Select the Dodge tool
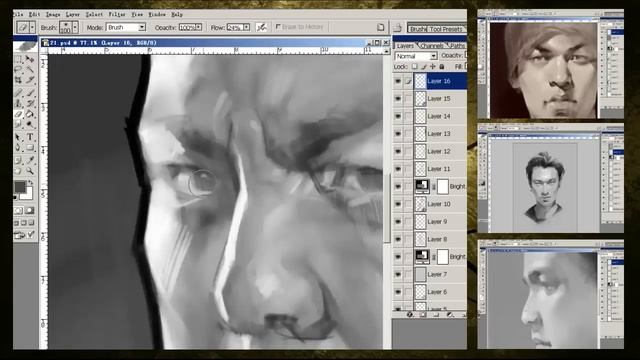This screenshot has height=360, width=640. [30, 124]
